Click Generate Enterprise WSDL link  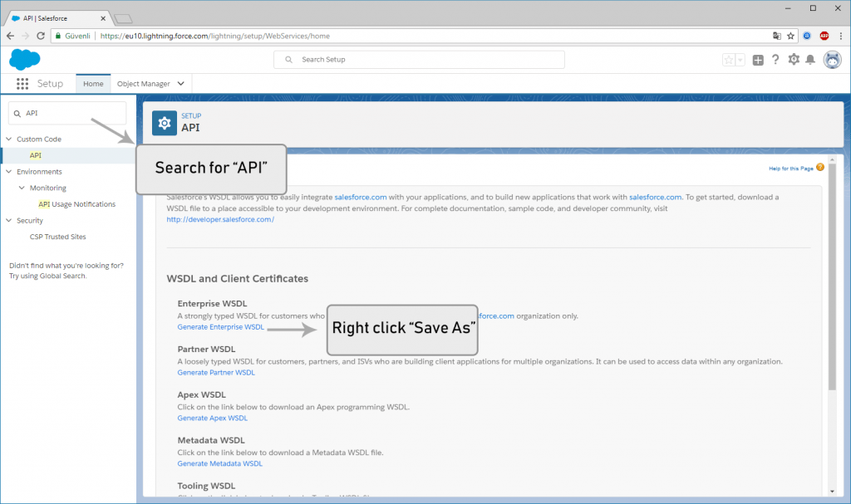point(221,327)
